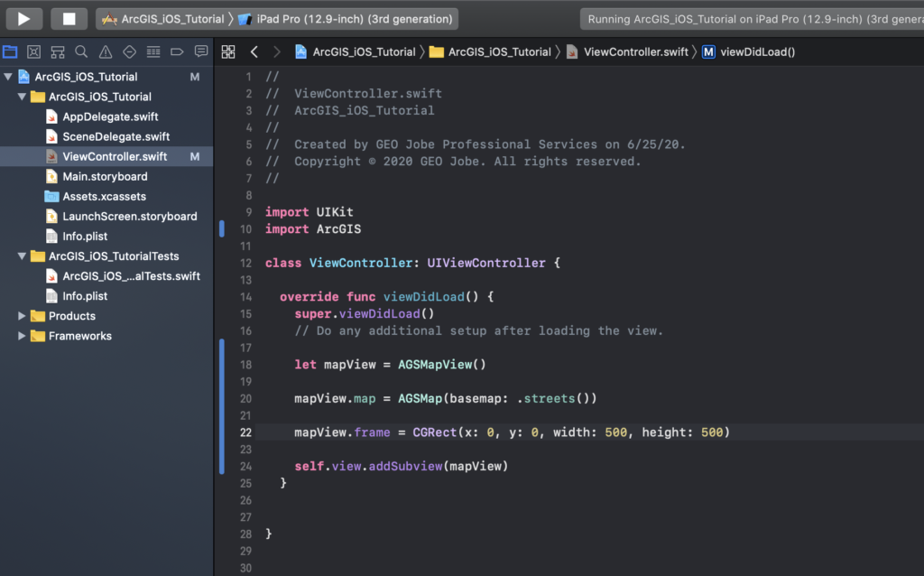This screenshot has height=576, width=924.
Task: Select Main.storyboard file
Action: 105,176
